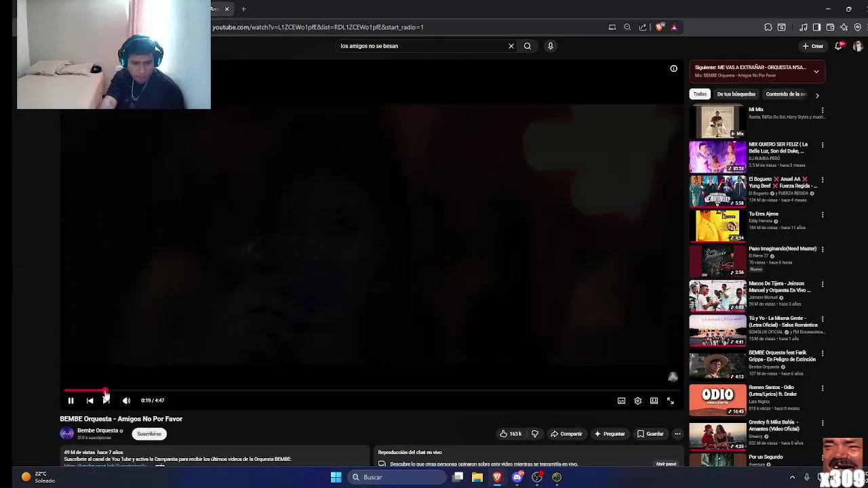The height and width of the screenshot is (488, 868).
Task: Open the account avatar menu
Action: tap(858, 46)
